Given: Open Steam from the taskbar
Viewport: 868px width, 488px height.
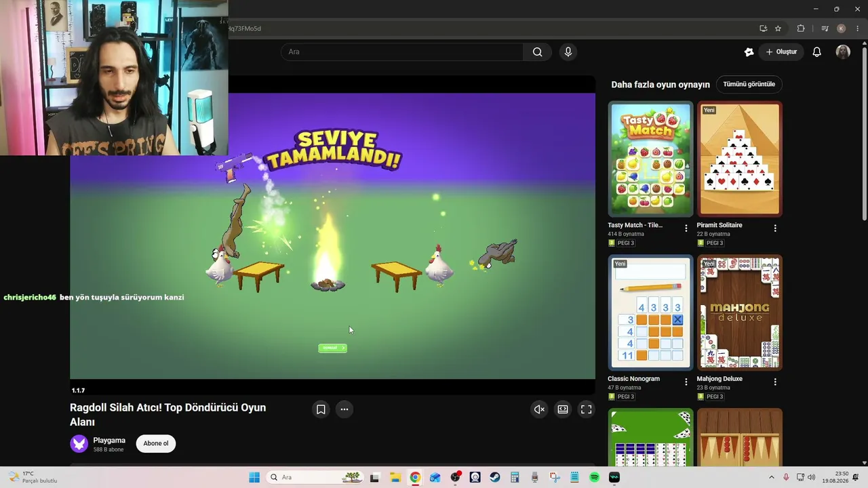Looking at the screenshot, I should 495,478.
